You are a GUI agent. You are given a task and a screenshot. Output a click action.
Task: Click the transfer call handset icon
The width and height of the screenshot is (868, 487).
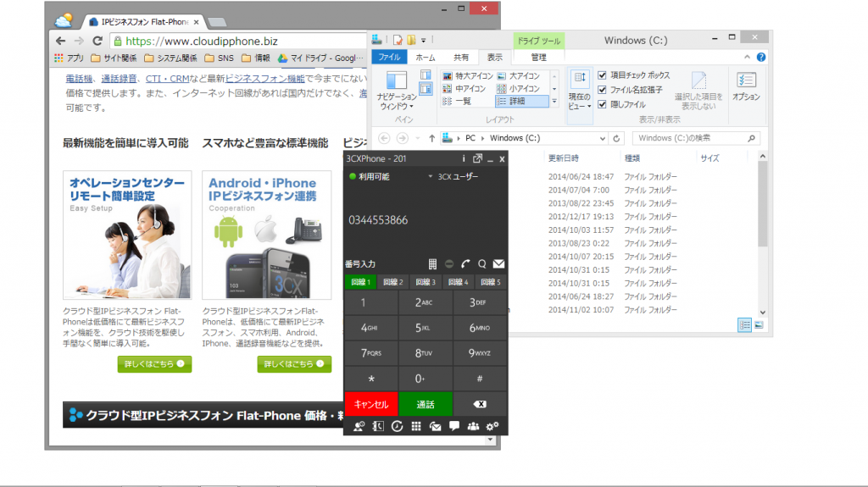[465, 264]
